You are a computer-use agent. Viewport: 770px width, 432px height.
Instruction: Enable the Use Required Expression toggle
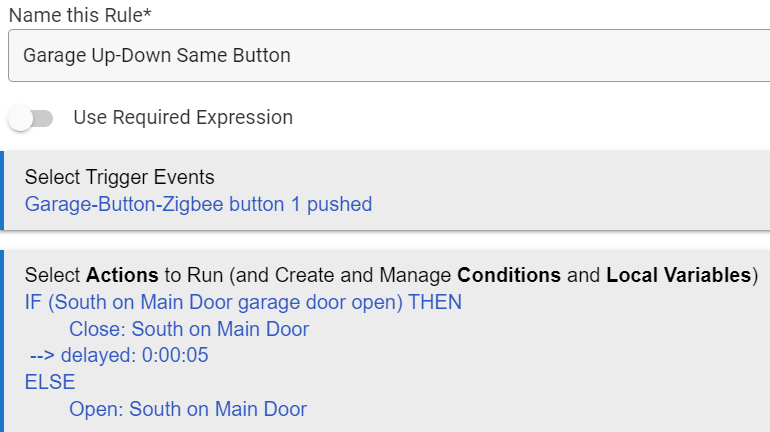point(30,118)
